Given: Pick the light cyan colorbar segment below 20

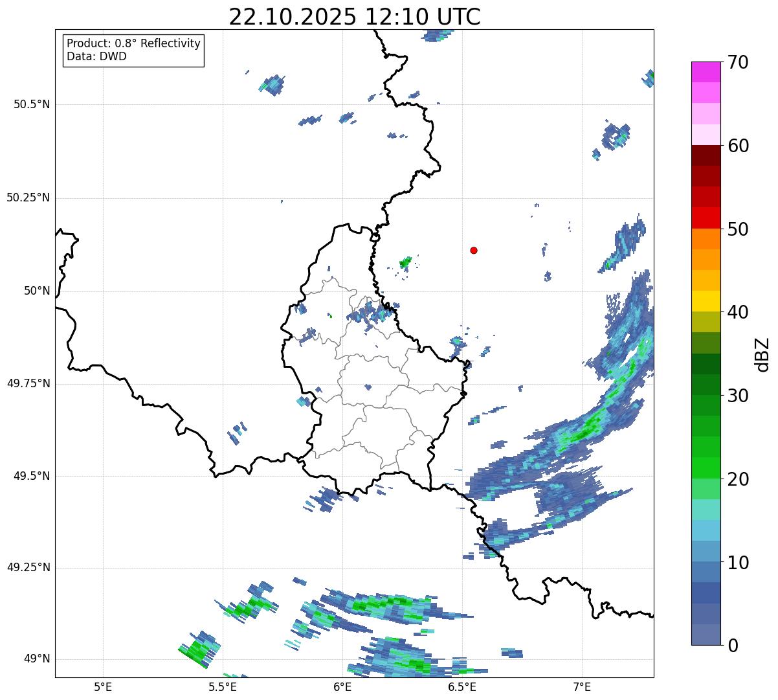Looking at the screenshot, I should pyautogui.click(x=706, y=510).
